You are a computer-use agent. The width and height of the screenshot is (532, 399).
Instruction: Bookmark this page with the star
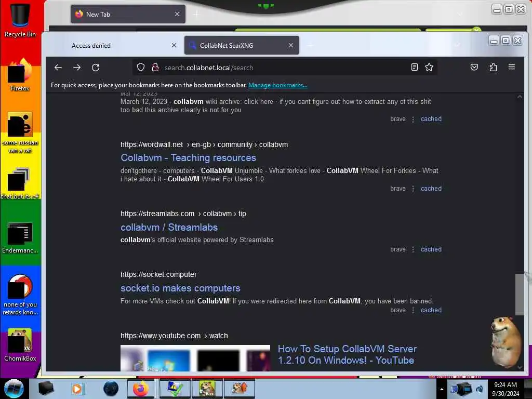click(x=429, y=67)
